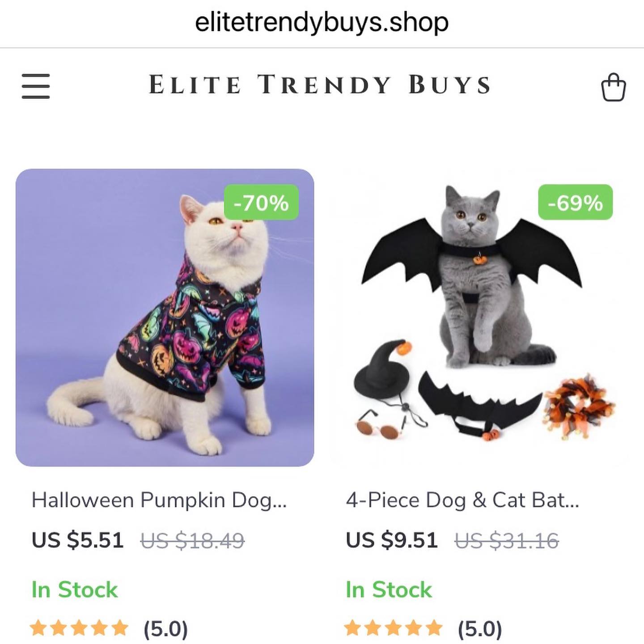Open 4-Piece Dog & Cat Bat title
644x644 pixels.
pyautogui.click(x=462, y=500)
